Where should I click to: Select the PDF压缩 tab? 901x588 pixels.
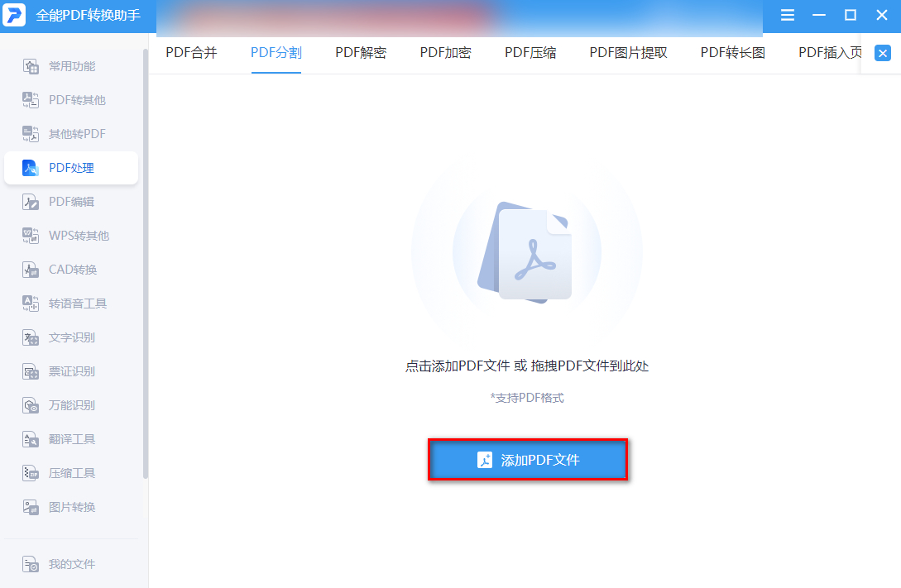coord(530,53)
